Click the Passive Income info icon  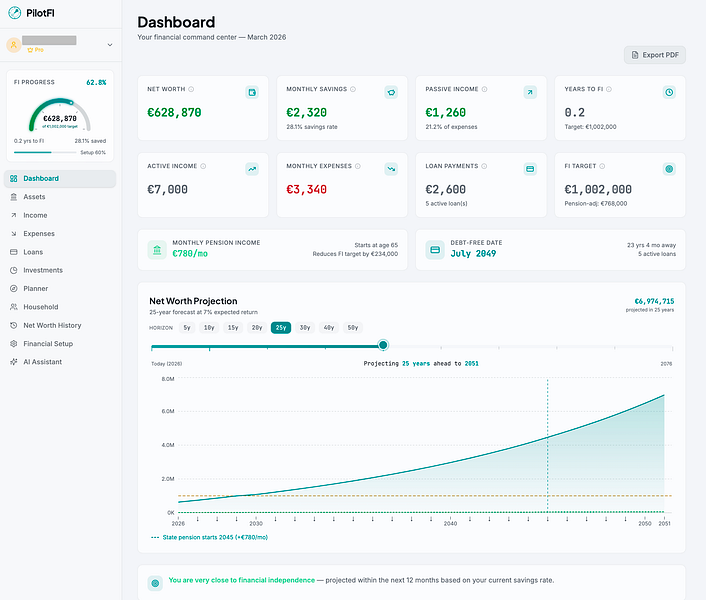[x=484, y=90]
